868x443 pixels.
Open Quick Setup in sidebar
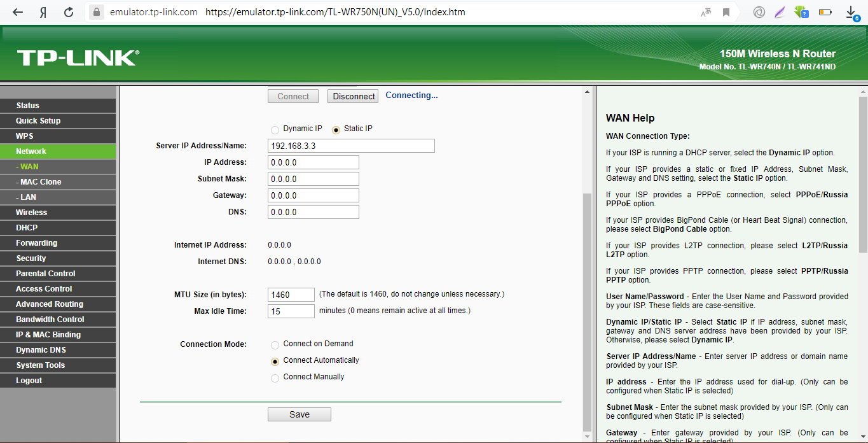(58, 121)
